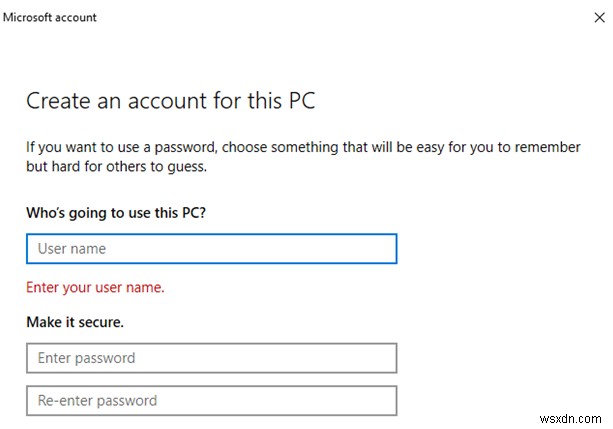Click the word 'Microsoft' in the title bar
613x429 pixels.
pos(30,17)
